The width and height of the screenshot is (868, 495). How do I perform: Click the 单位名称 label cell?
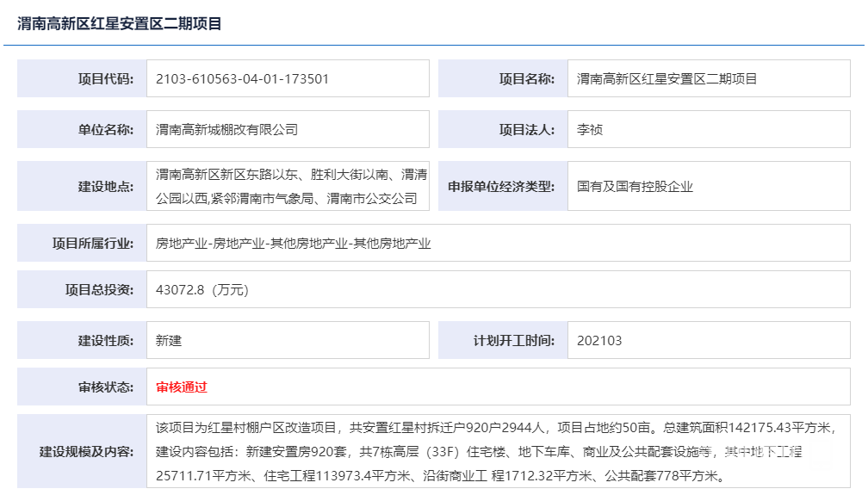(x=83, y=130)
